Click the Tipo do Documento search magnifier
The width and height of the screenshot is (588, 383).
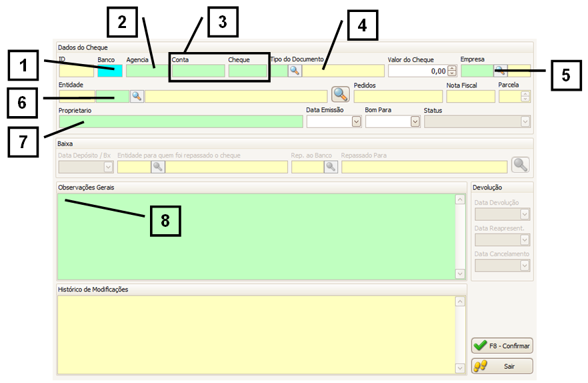295,71
